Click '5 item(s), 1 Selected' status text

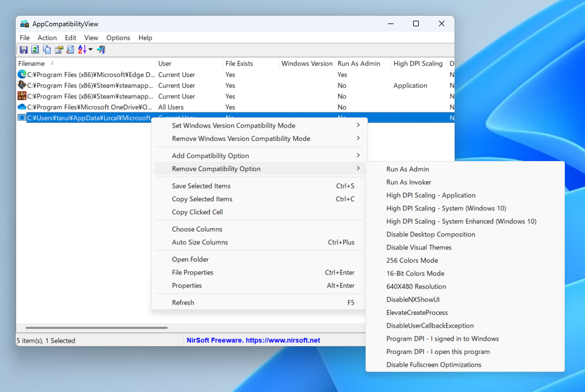[46, 341]
